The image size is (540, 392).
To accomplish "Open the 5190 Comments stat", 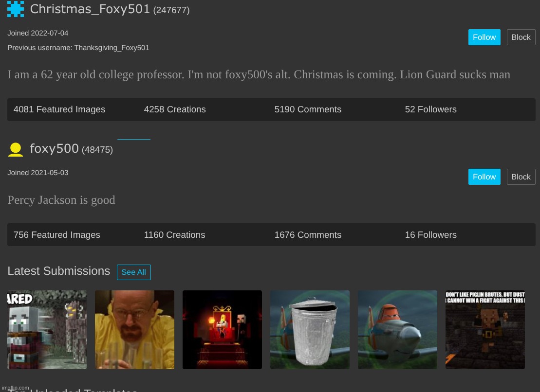I will tap(308, 109).
